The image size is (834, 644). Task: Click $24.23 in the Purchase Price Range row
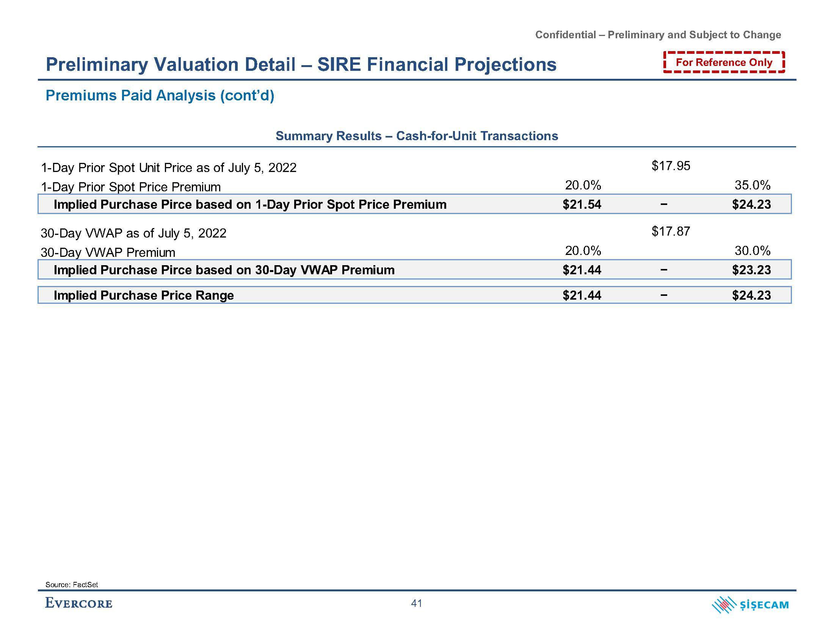click(x=752, y=295)
